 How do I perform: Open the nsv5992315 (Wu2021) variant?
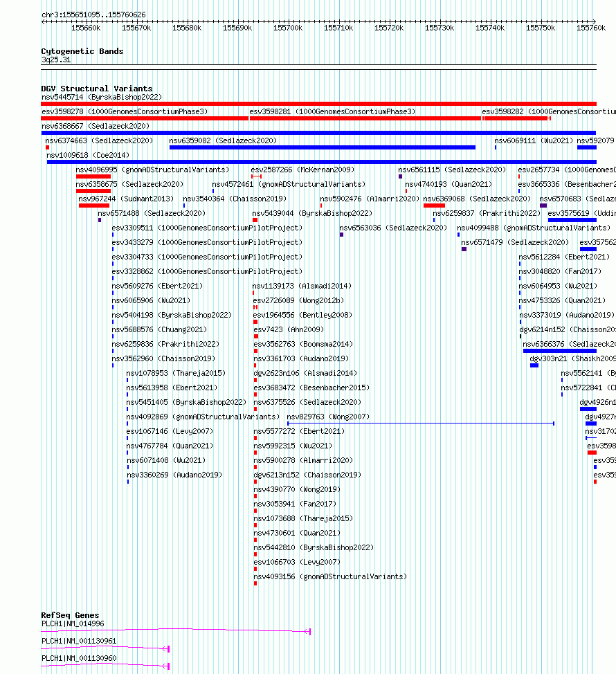point(293,446)
